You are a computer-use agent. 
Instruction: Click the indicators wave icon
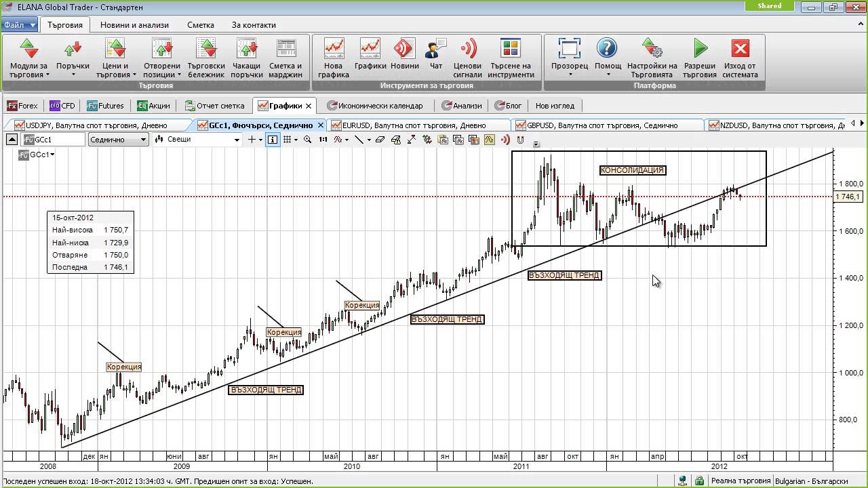338,140
